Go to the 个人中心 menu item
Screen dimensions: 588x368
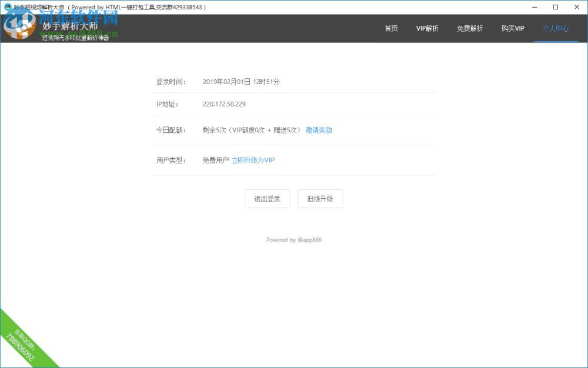(556, 28)
